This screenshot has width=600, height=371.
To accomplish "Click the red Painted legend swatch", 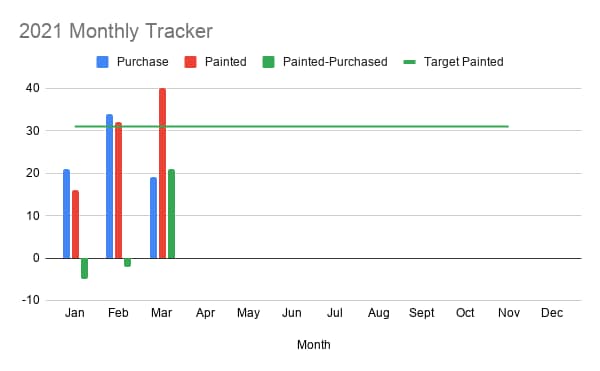I will pyautogui.click(x=190, y=62).
